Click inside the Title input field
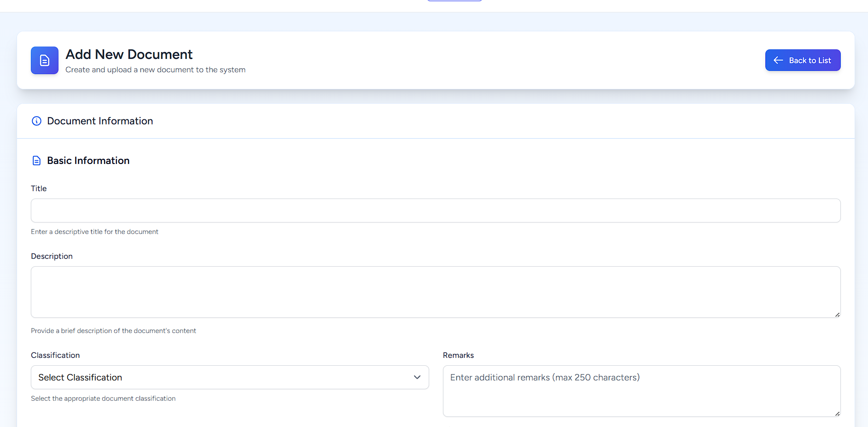Viewport: 868px width, 427px height. pos(436,211)
